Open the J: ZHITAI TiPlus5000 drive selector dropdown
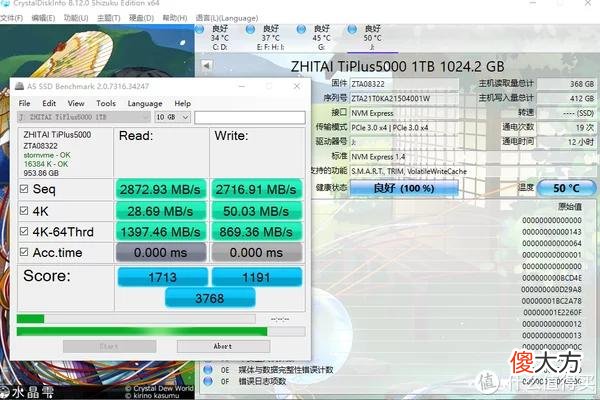The height and width of the screenshot is (400, 600). (x=84, y=117)
